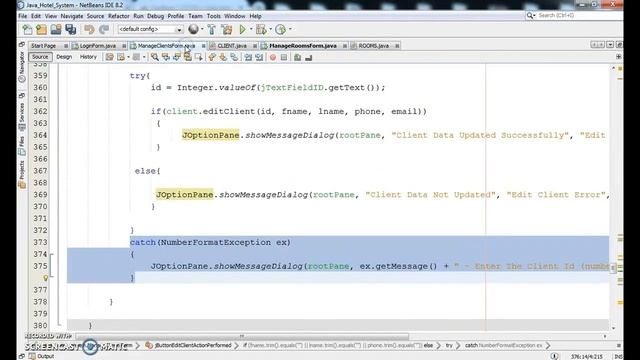Switch to History view
640x360 pixels.
click(88, 57)
